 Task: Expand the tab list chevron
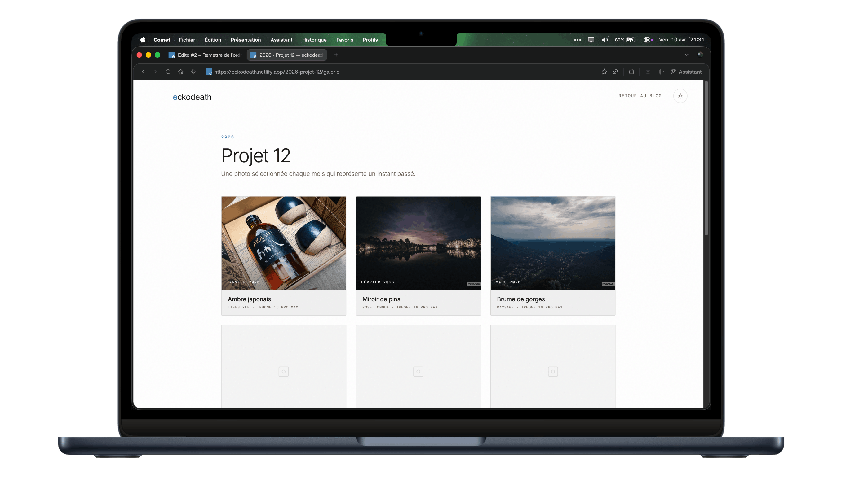(686, 55)
